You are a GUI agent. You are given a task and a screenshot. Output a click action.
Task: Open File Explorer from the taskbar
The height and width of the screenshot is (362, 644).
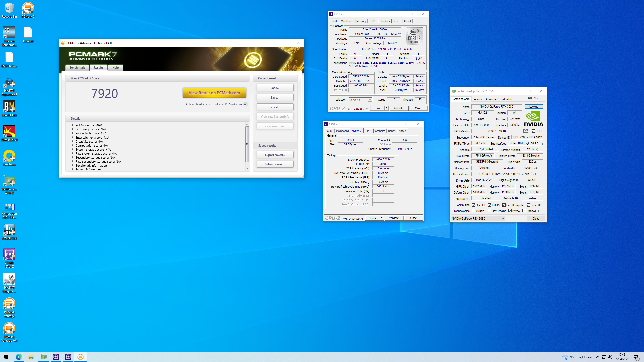click(x=31, y=357)
